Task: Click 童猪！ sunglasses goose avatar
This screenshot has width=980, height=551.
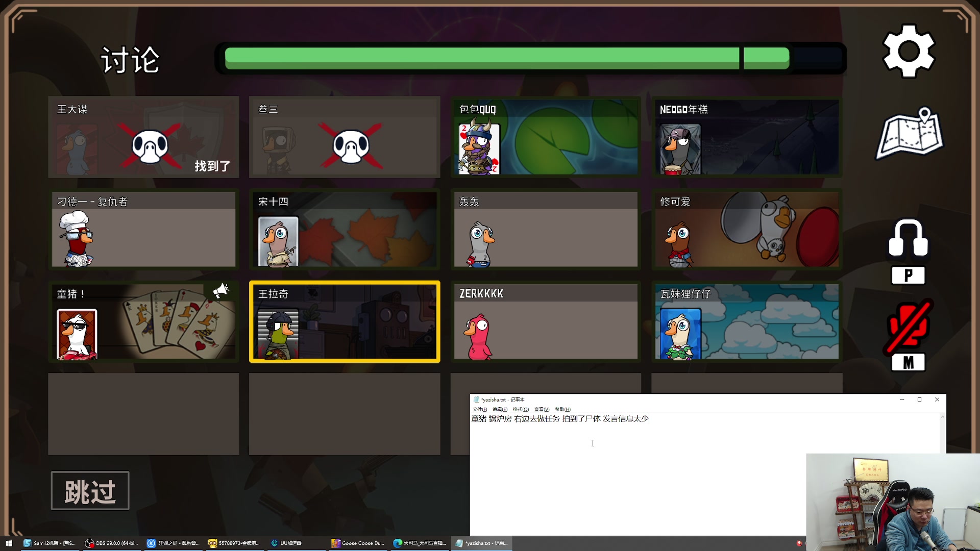Action: [x=77, y=334]
